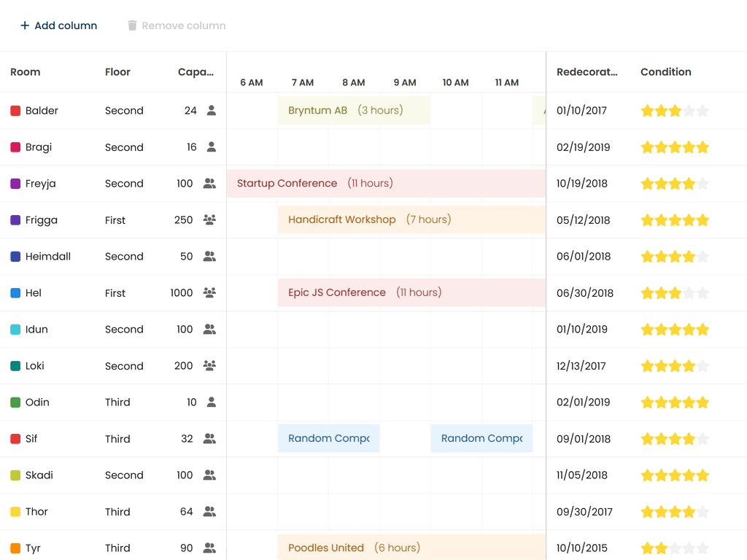Viewport: 747px width, 560px height.
Task: Click the two-person icon in Thor row
Action: 209,512
